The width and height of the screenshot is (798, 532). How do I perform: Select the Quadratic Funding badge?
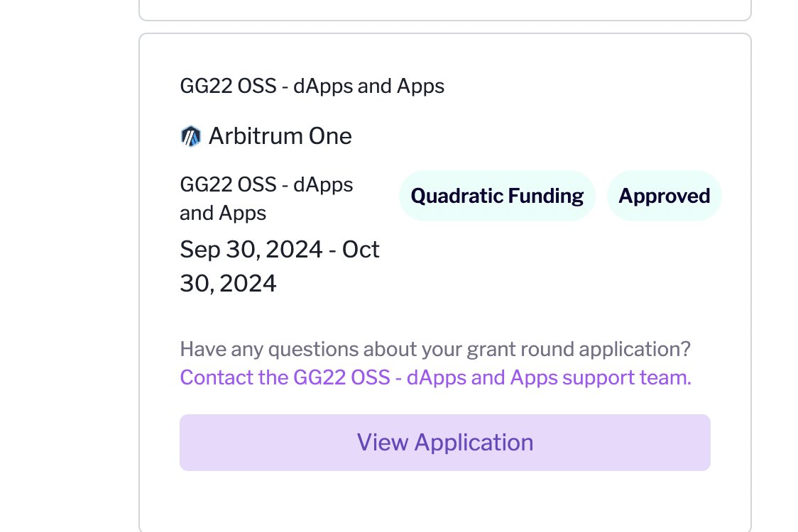(x=497, y=196)
